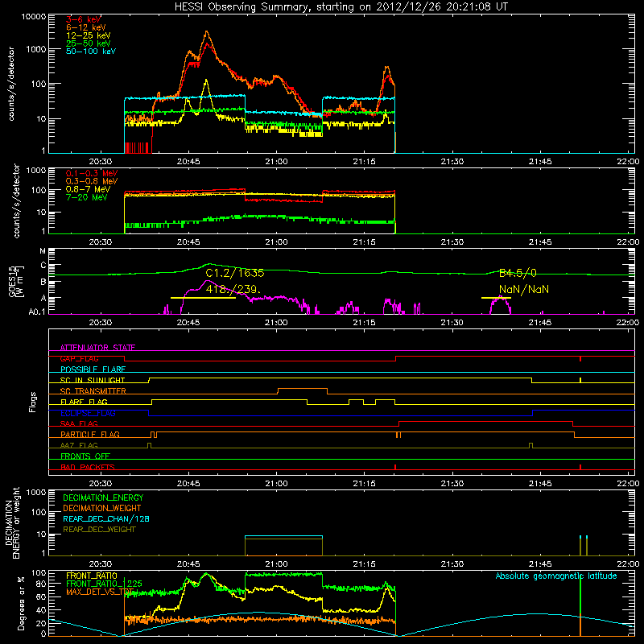Viewport: 644px width, 644px height.
Task: Select the 0.1-0.3 MeV legend label
Action: 92,173
